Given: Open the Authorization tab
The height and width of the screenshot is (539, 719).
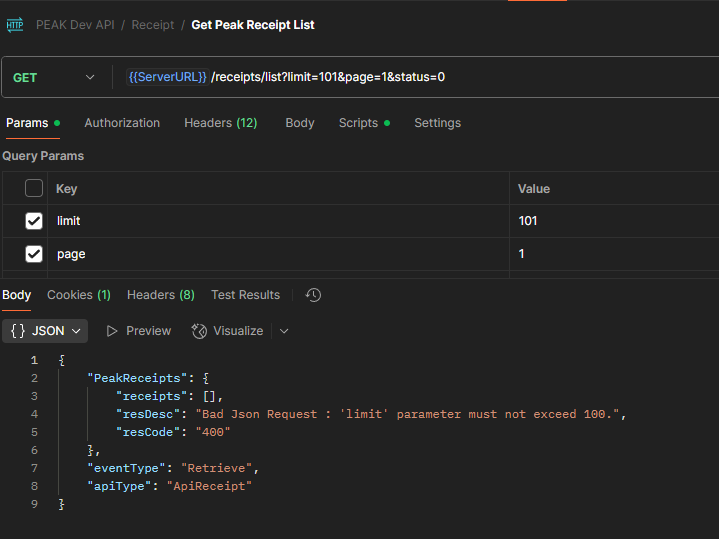Looking at the screenshot, I should pyautogui.click(x=122, y=123).
